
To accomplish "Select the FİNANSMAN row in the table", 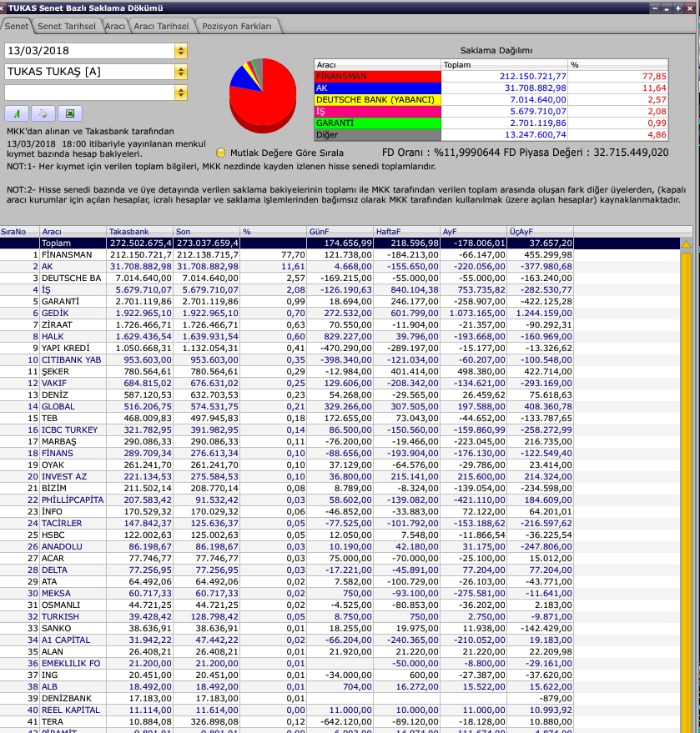I will [340, 255].
